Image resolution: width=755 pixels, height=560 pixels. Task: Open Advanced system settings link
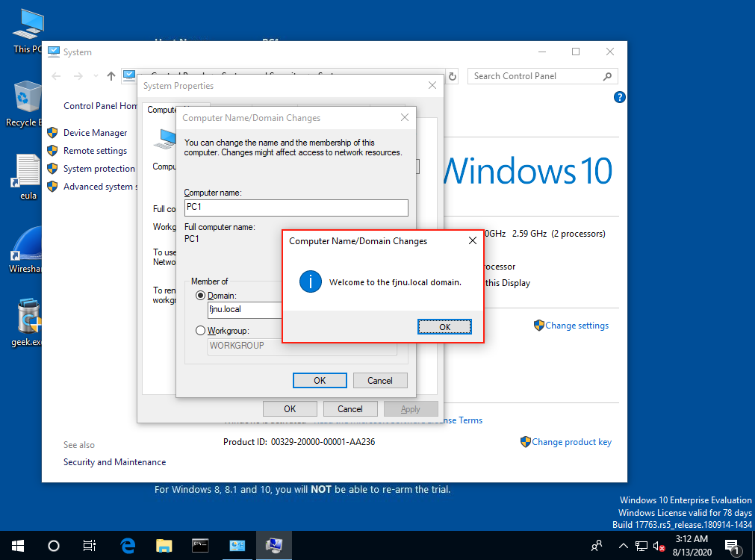pos(100,187)
